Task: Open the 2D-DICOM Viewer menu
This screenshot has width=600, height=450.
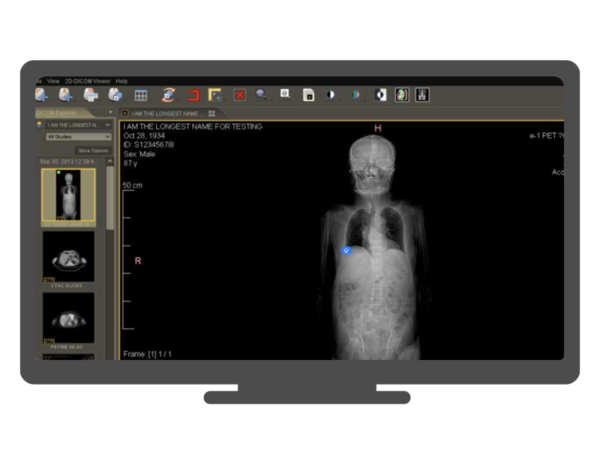Action: tap(88, 81)
